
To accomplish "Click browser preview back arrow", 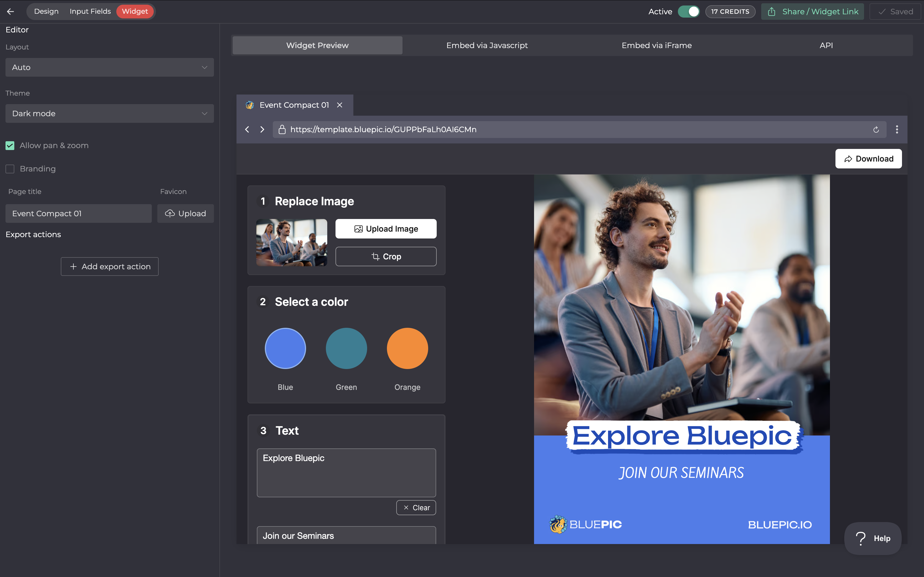I will (247, 129).
